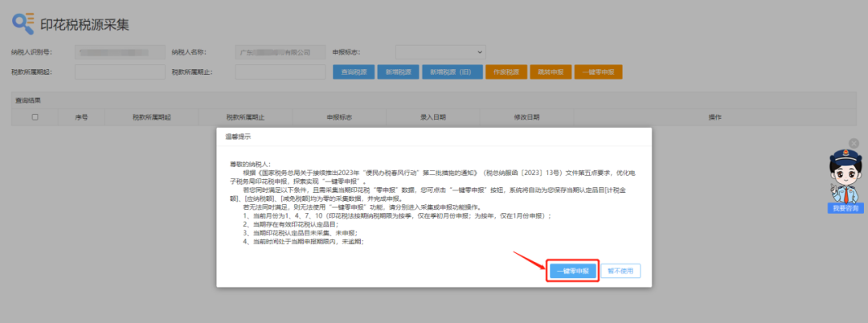868x323 pixels.
Task: Click the 一键零申报 button in the dialog
Action: (x=573, y=271)
